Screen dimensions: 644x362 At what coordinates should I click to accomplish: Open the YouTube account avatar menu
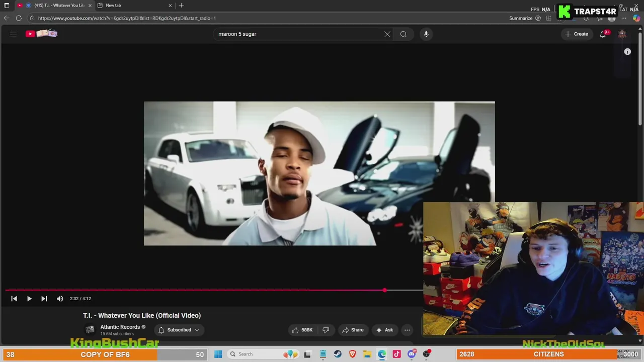coord(622,34)
